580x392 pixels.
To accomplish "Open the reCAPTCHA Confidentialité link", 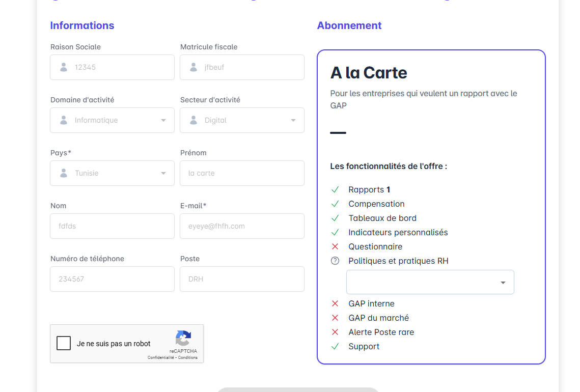I will [161, 357].
